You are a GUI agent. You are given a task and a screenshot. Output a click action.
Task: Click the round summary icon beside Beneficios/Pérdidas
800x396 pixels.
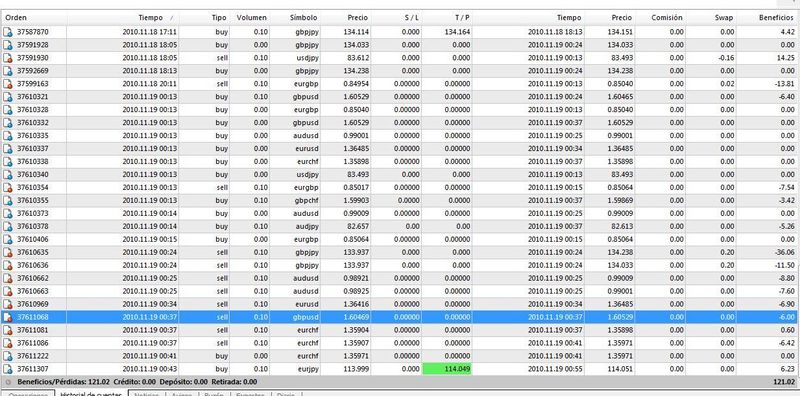click(x=8, y=382)
